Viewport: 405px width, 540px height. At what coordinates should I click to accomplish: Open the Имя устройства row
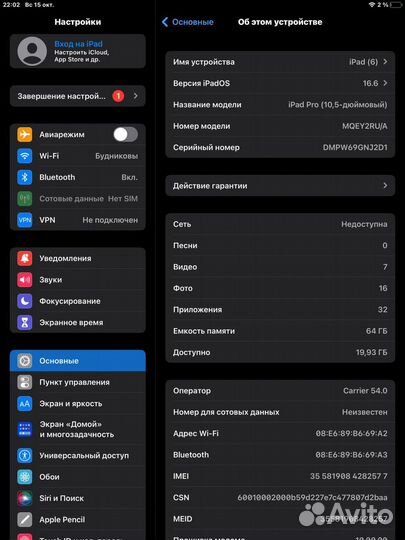coord(280,62)
